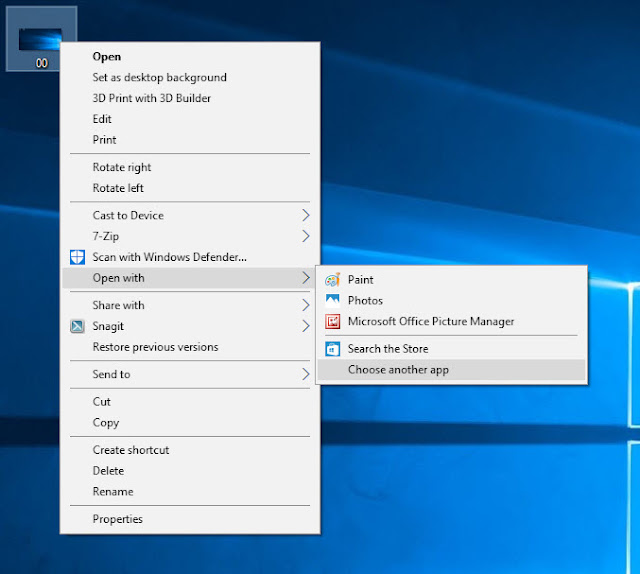
Task: Select Search the Store
Action: tap(452, 349)
